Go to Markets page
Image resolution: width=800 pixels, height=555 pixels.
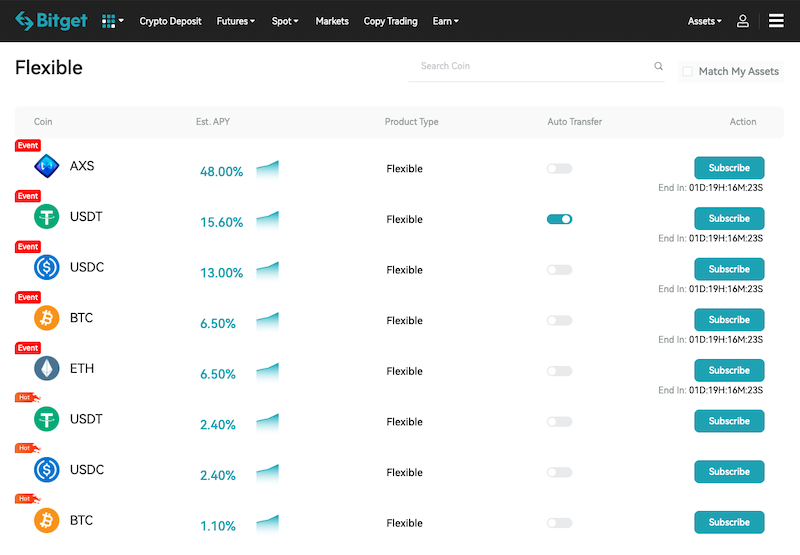[332, 21]
